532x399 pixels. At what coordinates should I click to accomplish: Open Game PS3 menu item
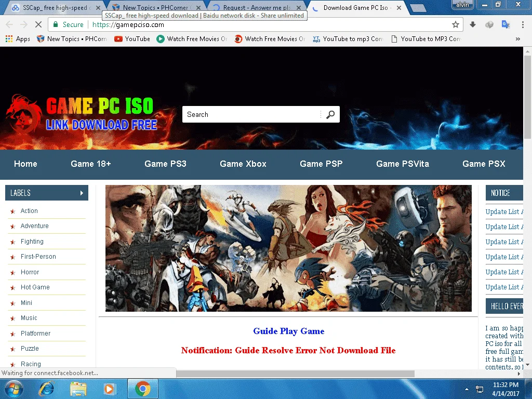(x=165, y=164)
